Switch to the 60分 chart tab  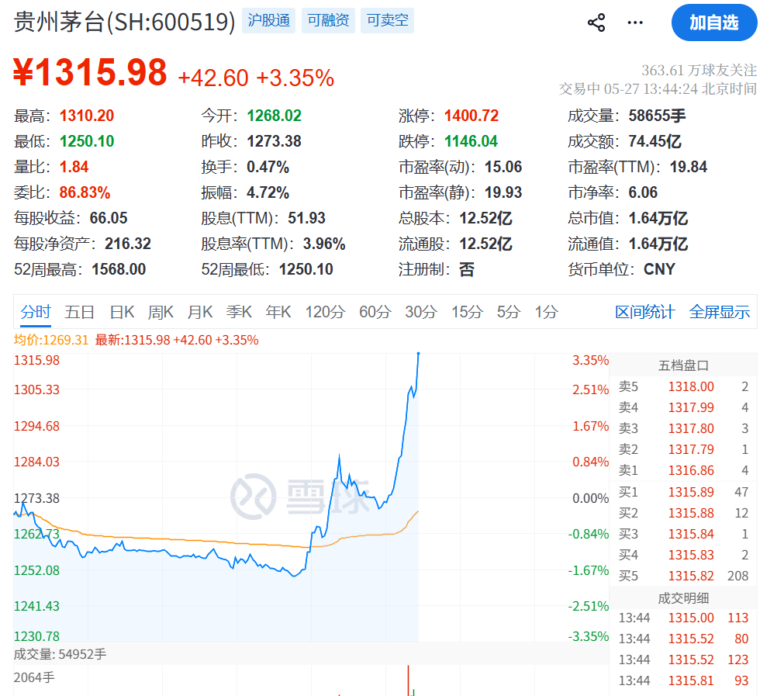[375, 312]
